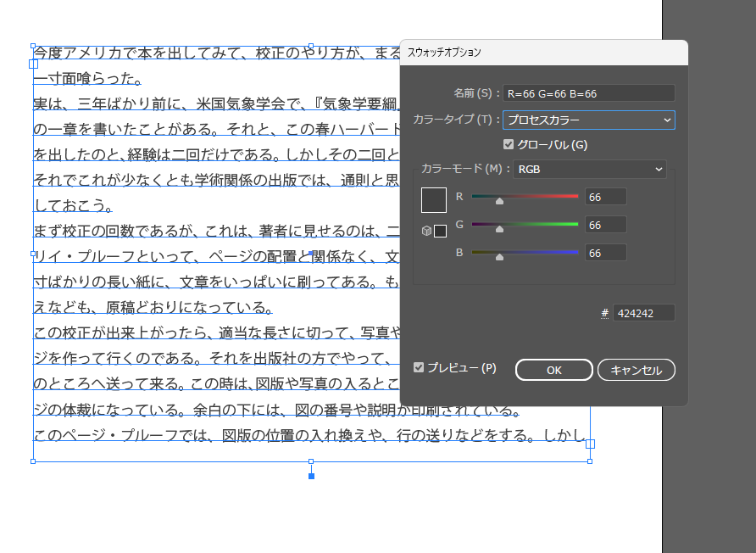The image size is (756, 553).
Task: Click the G green slider handle
Action: pos(499,229)
